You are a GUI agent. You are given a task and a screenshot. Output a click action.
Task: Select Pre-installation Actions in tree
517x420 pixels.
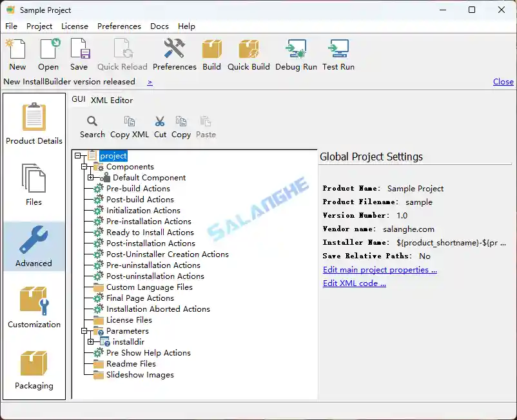coord(149,222)
